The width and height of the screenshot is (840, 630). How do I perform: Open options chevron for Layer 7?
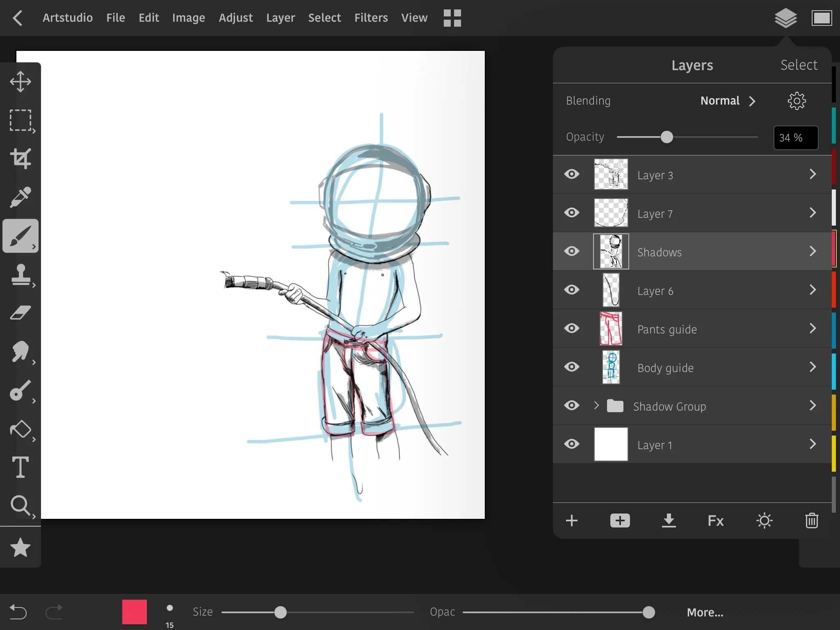[x=813, y=213]
